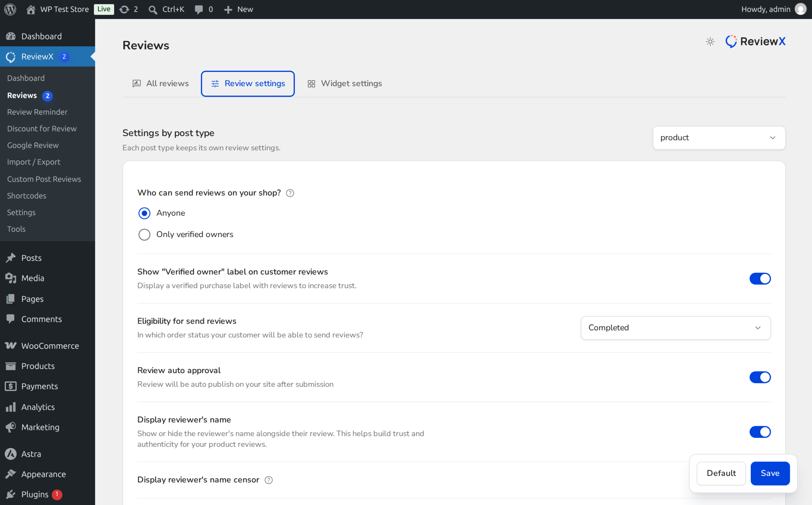Turn off Review auto approval toggle

760,377
